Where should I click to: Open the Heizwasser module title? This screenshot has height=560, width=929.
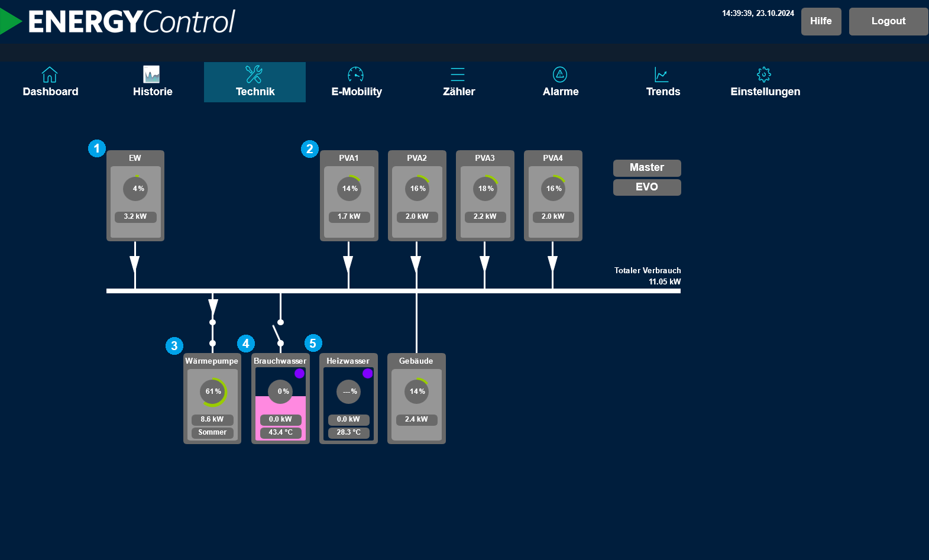click(x=348, y=361)
